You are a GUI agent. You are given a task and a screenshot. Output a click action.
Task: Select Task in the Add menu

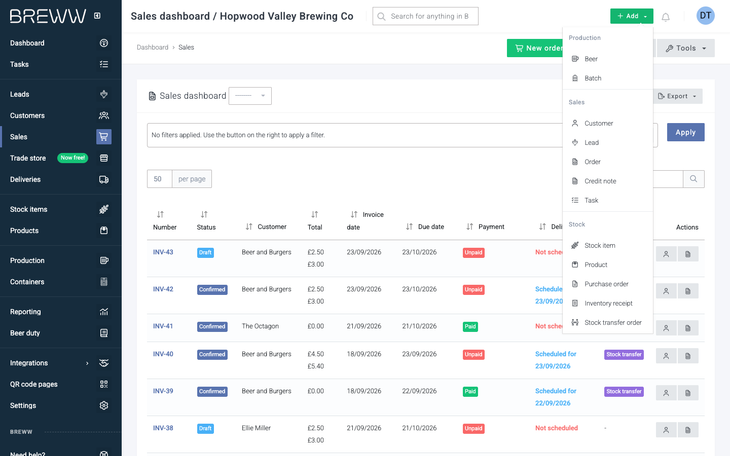point(608,200)
